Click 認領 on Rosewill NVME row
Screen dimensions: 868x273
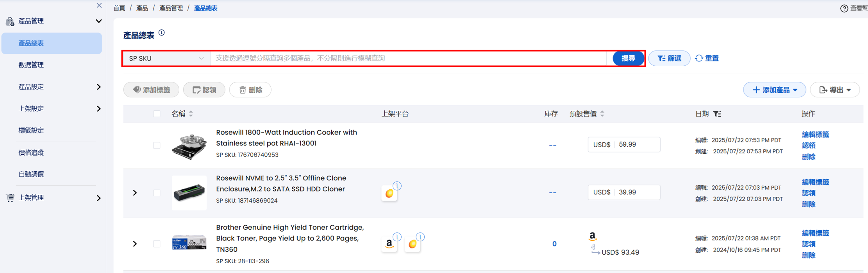pos(809,193)
